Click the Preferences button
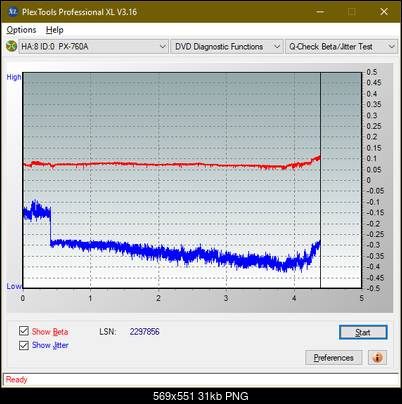Screen dimensions: 402x404 coord(334,358)
